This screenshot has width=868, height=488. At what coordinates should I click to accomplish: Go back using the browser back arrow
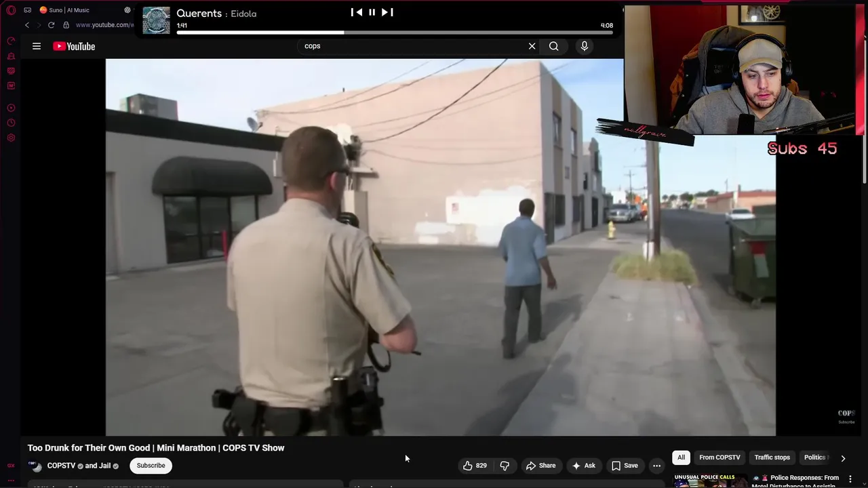[27, 25]
